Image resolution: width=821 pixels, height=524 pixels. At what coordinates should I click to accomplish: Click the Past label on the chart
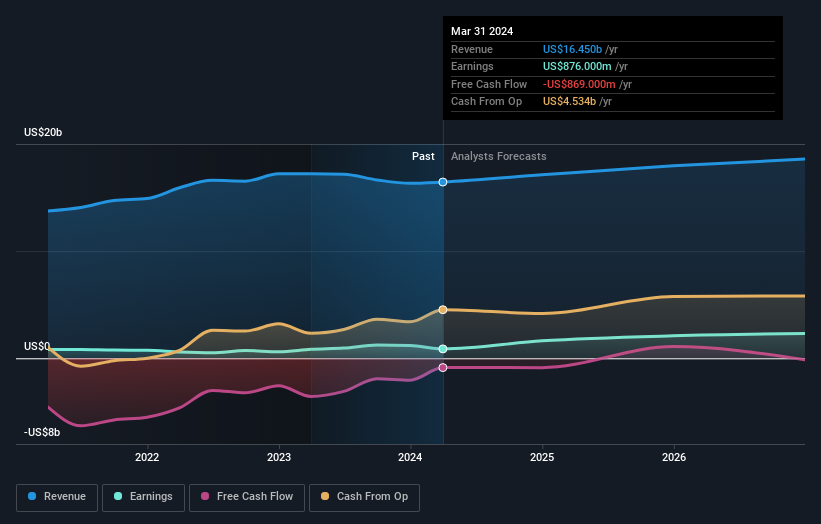click(423, 156)
